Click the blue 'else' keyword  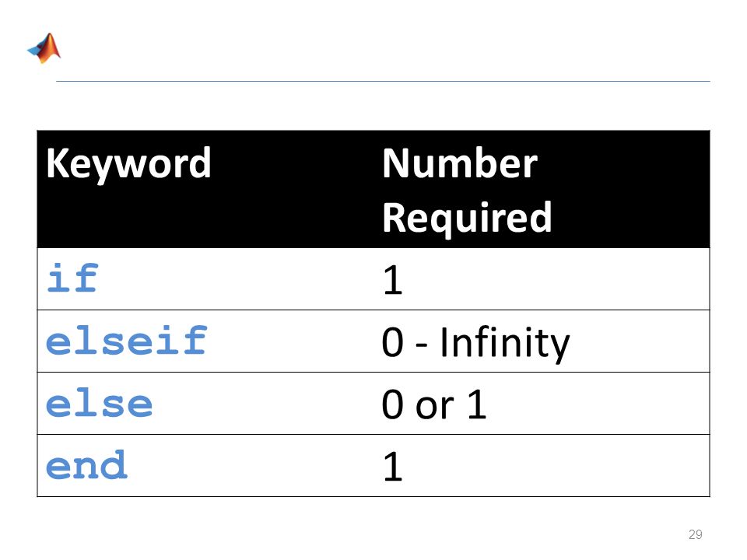coord(99,404)
